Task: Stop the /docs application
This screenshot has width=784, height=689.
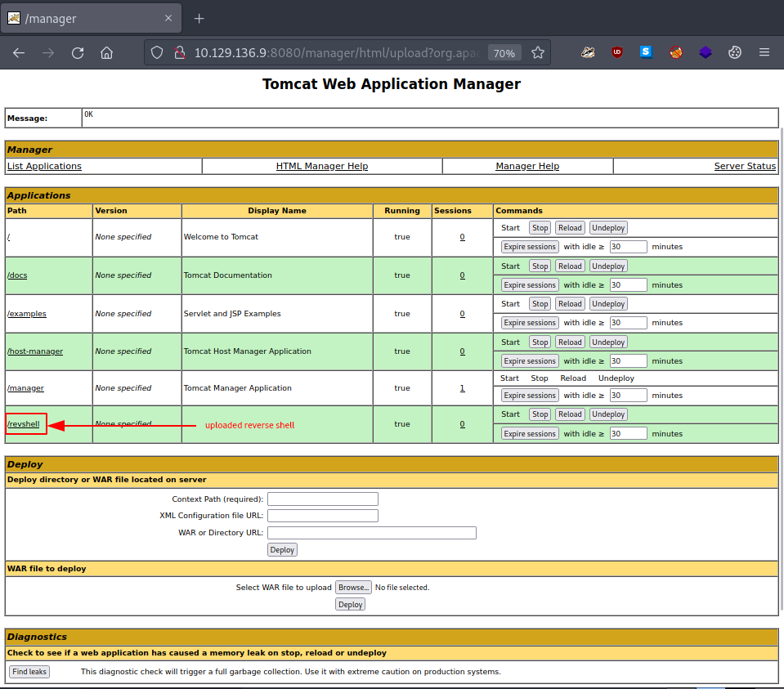Action: (540, 266)
